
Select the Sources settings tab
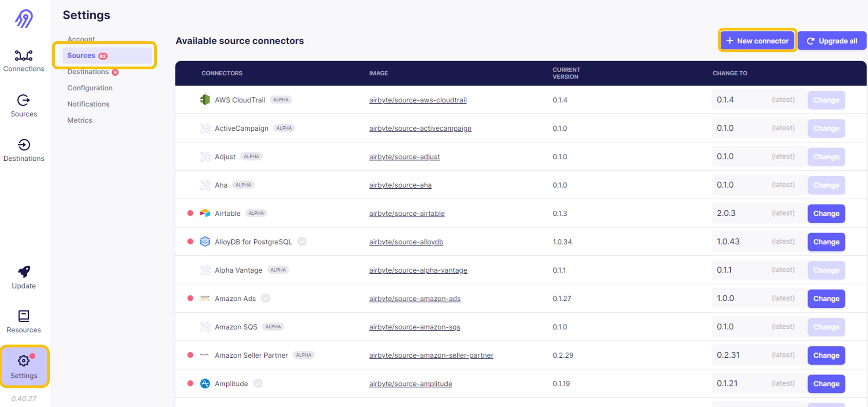pos(81,56)
